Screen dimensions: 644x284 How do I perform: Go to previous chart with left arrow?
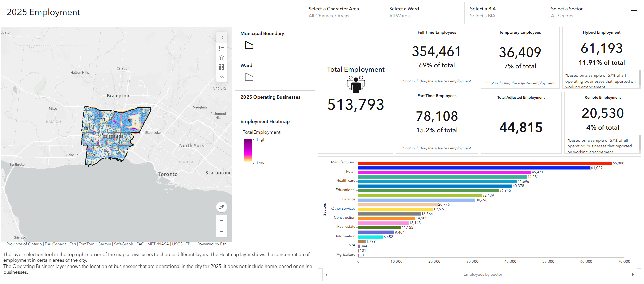point(326,275)
